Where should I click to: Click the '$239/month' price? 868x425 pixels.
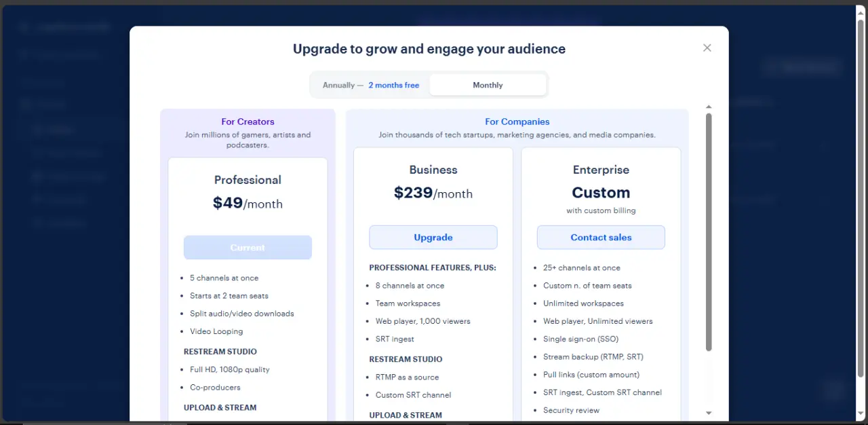pos(433,193)
